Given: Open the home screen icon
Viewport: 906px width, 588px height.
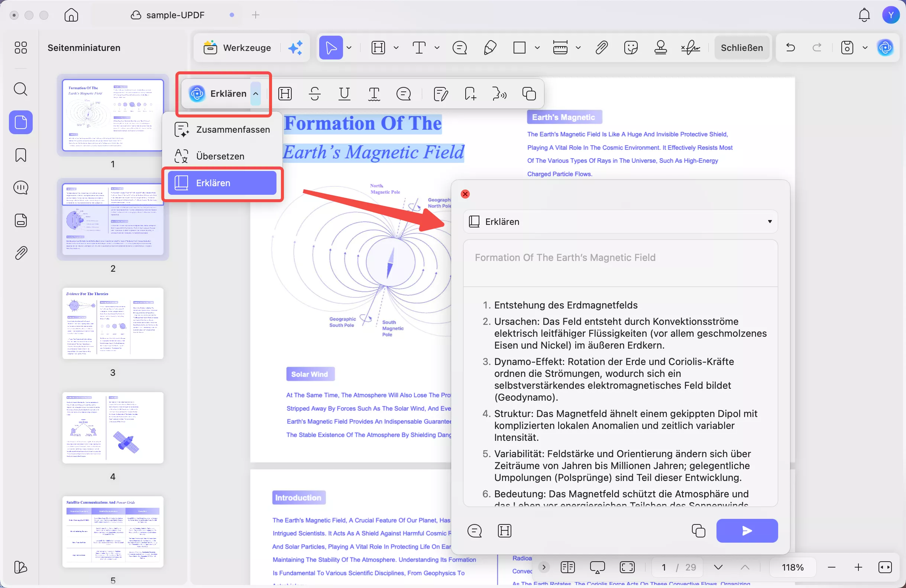Looking at the screenshot, I should (71, 15).
